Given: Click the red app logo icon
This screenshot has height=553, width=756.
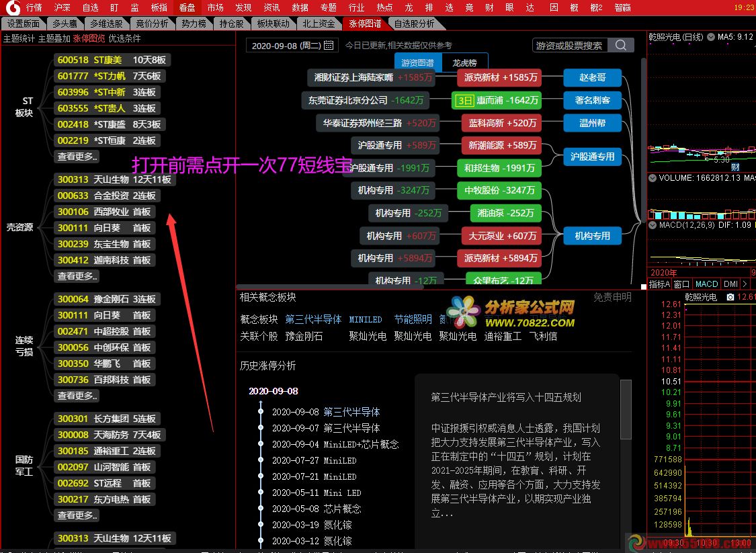Looking at the screenshot, I should 13,7.
